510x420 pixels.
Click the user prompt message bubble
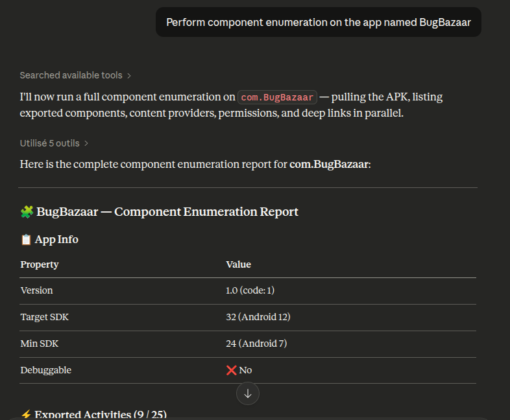(x=318, y=22)
